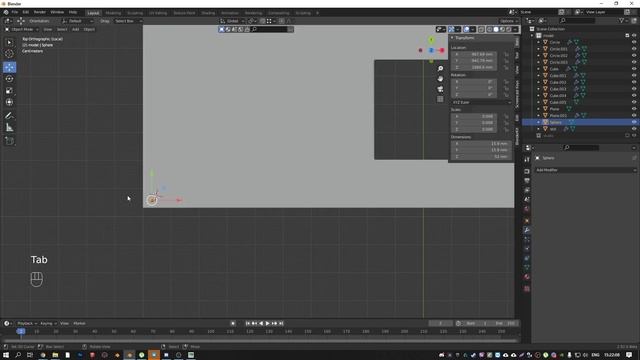Expand the Circle.001 object in the outliner
The image size is (640, 360).
click(538, 49)
